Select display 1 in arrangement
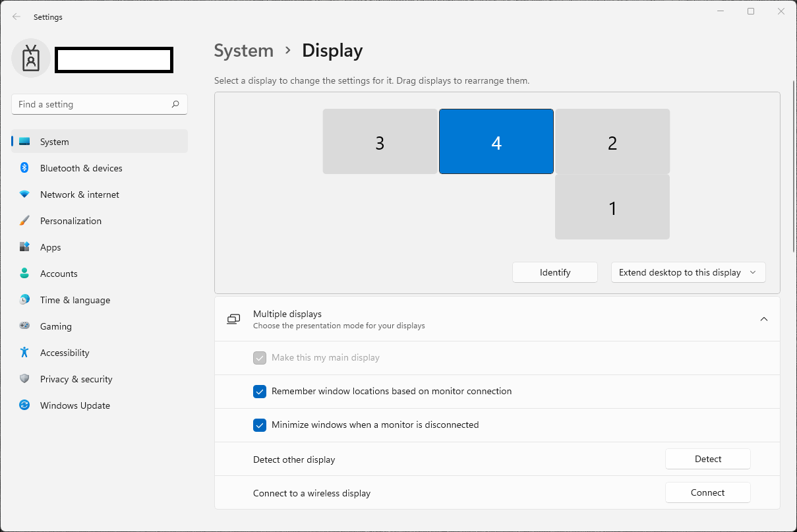This screenshot has width=797, height=532. tap(612, 207)
